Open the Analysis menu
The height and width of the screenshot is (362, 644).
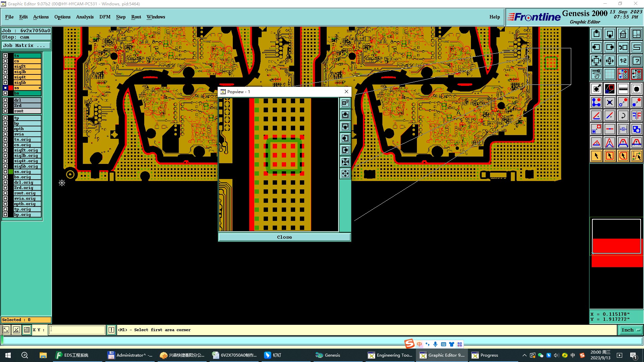point(85,17)
